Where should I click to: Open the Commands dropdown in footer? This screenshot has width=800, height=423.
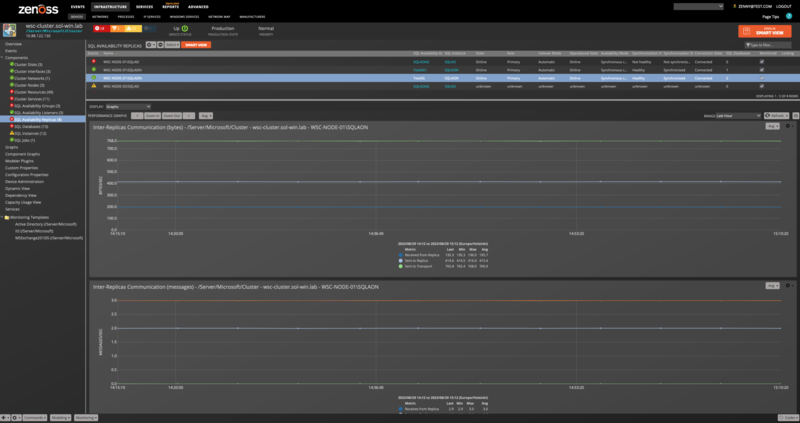(x=35, y=417)
